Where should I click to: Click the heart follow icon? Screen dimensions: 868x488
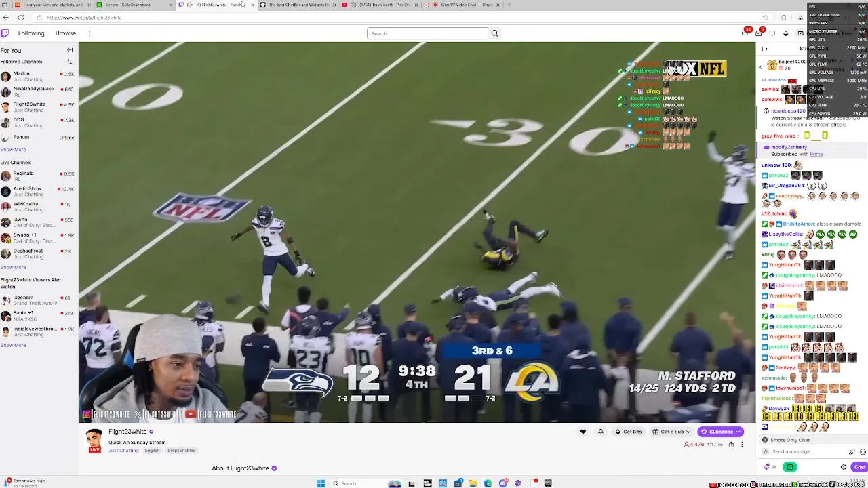tap(583, 432)
